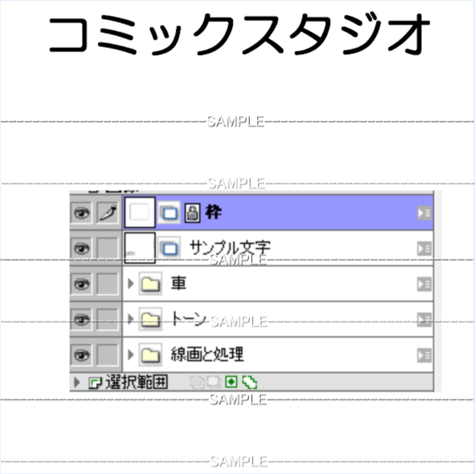
Task: Hide the 枠 layer with eye icon
Action: tap(81, 213)
